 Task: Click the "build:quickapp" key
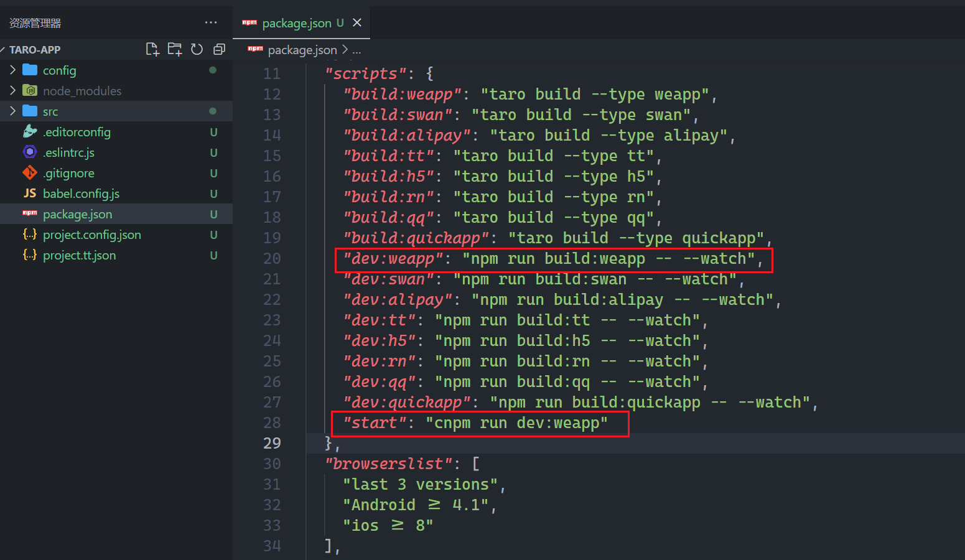[416, 238]
